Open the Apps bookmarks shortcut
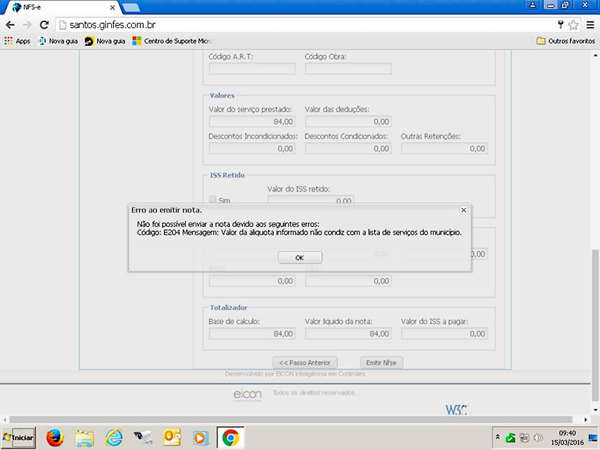The height and width of the screenshot is (450, 600). pyautogui.click(x=17, y=41)
